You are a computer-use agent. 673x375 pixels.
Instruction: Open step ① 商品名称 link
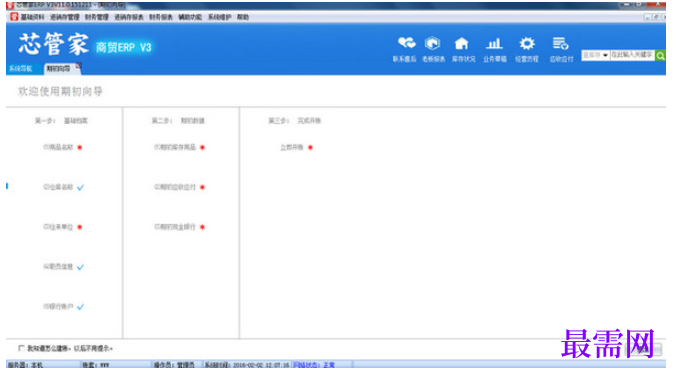click(58, 147)
